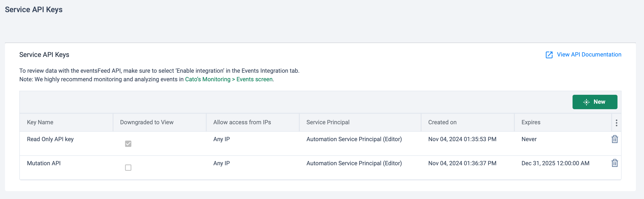Image resolution: width=644 pixels, height=199 pixels.
Task: Click Never expiry of Read Only key
Action: (529, 139)
